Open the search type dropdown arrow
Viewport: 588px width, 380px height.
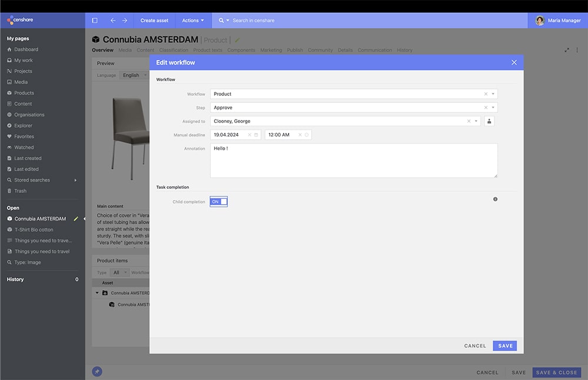point(227,20)
